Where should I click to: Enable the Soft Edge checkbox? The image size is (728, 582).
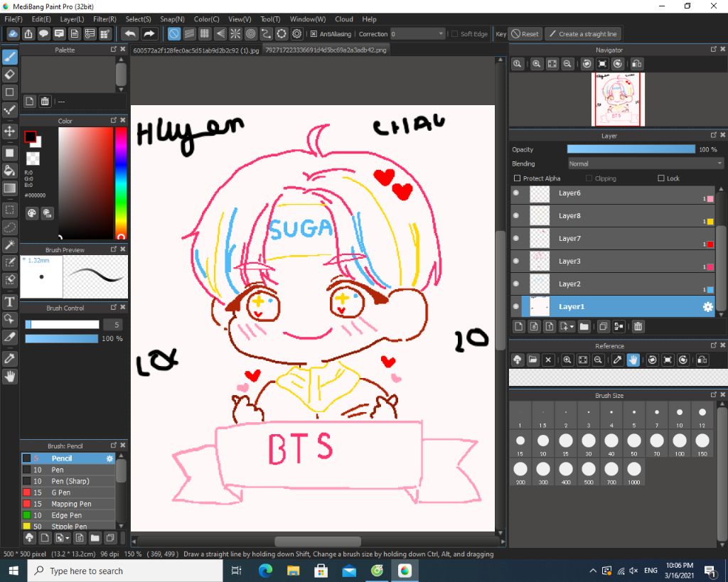tap(454, 34)
